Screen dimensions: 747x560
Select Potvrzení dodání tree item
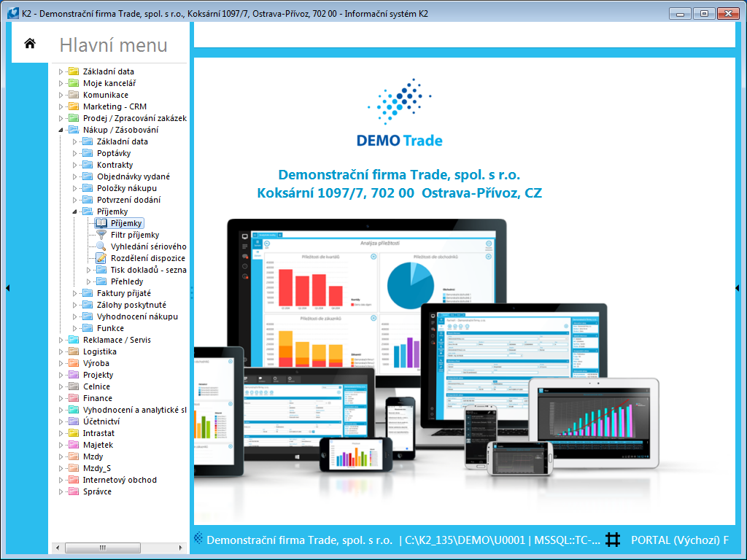pos(128,200)
